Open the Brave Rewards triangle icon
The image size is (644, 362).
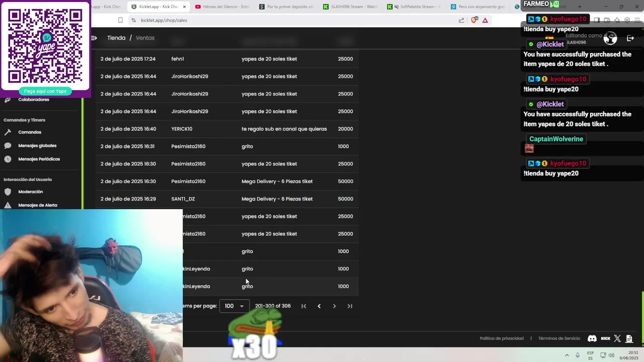(x=485, y=20)
